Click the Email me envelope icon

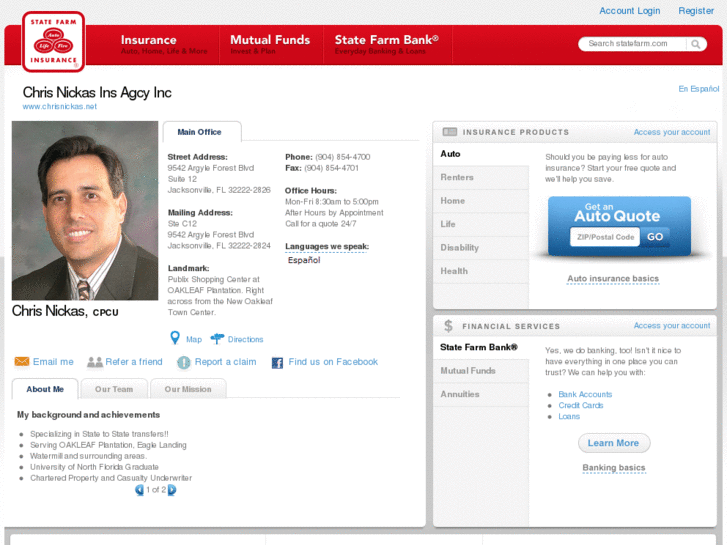click(x=22, y=362)
